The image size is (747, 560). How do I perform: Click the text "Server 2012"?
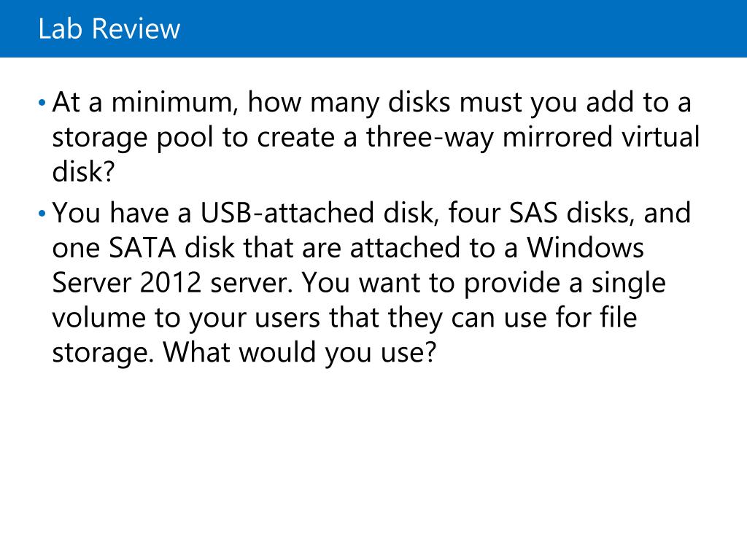tap(127, 283)
